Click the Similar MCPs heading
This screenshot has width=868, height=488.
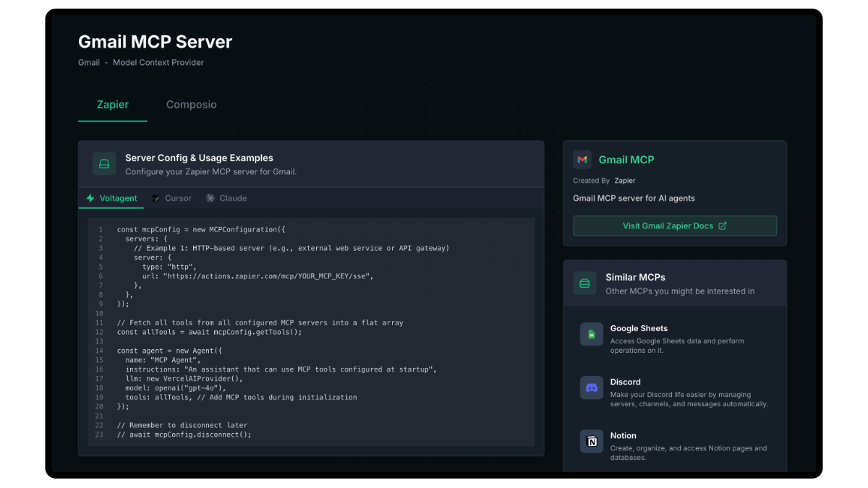pyautogui.click(x=635, y=277)
